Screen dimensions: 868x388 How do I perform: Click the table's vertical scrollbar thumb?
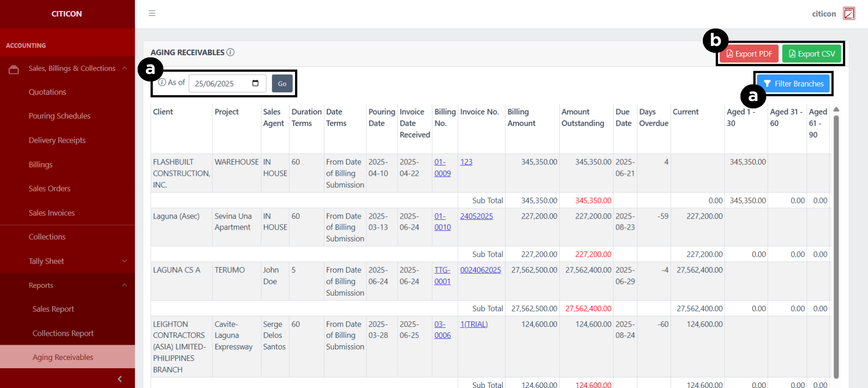836,247
